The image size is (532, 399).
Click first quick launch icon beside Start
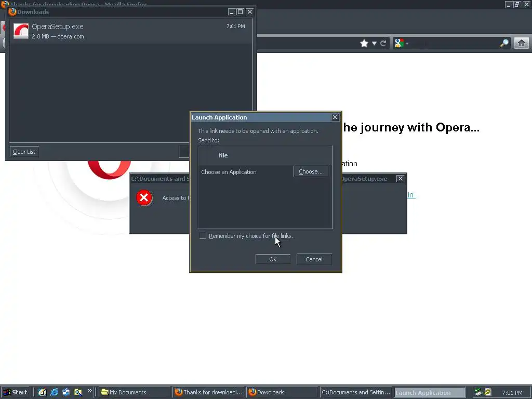pyautogui.click(x=42, y=392)
